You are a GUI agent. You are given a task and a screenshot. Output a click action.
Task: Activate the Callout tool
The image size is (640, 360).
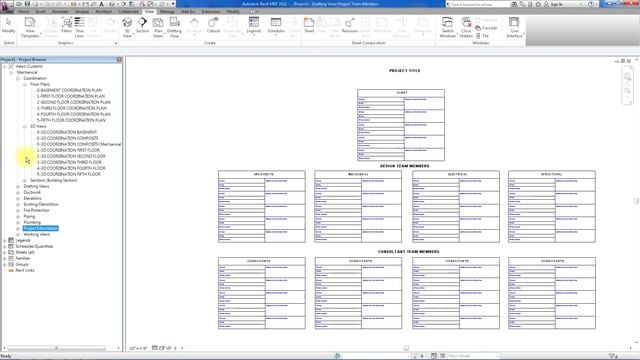[213, 25]
